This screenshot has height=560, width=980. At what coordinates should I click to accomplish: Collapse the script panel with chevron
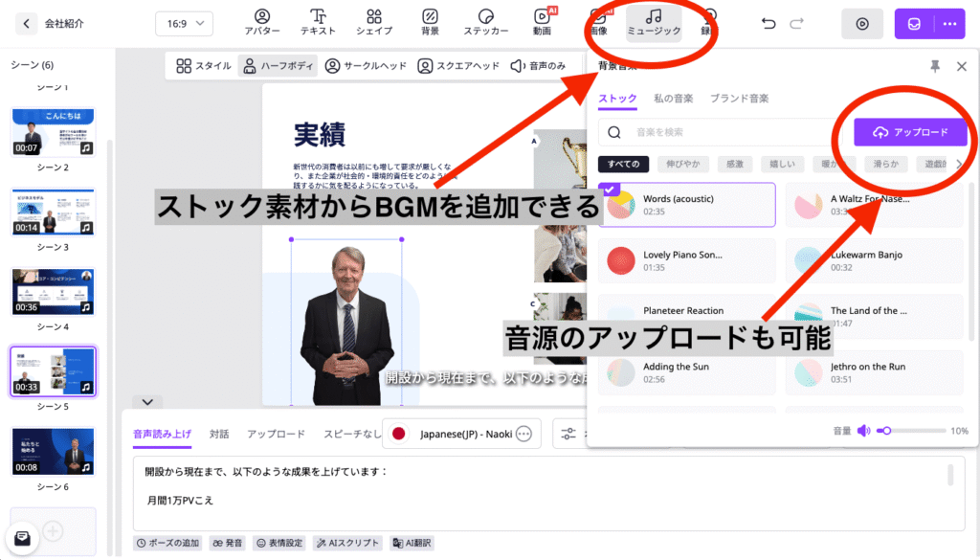(147, 402)
